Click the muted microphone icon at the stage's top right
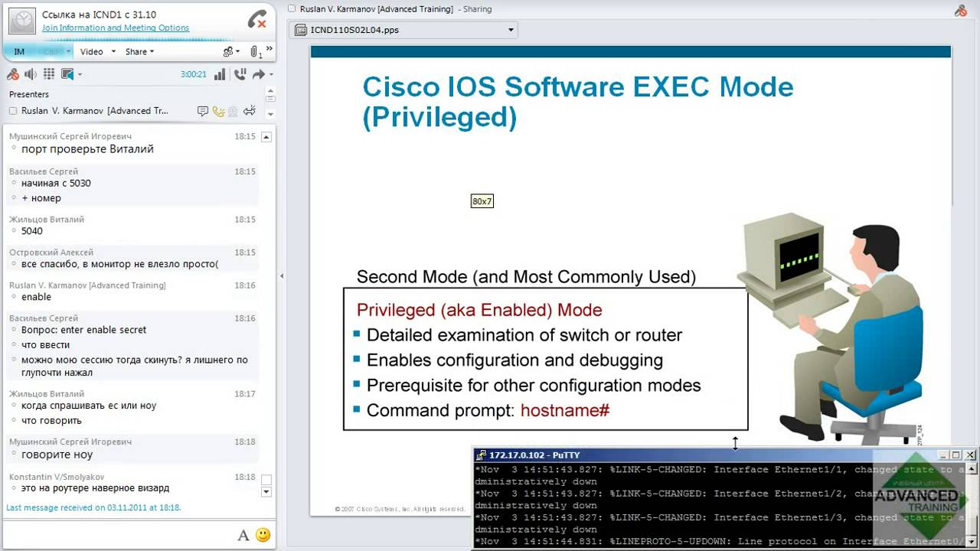 961,10
